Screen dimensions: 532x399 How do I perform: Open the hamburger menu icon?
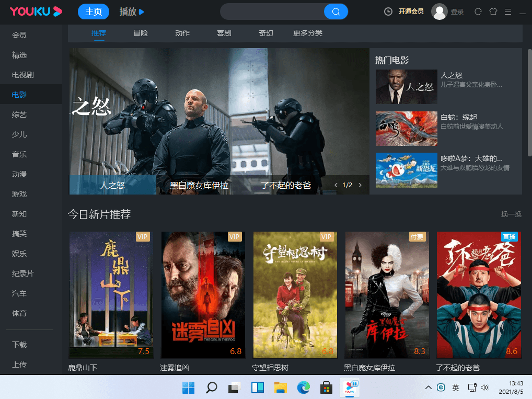[x=508, y=12]
